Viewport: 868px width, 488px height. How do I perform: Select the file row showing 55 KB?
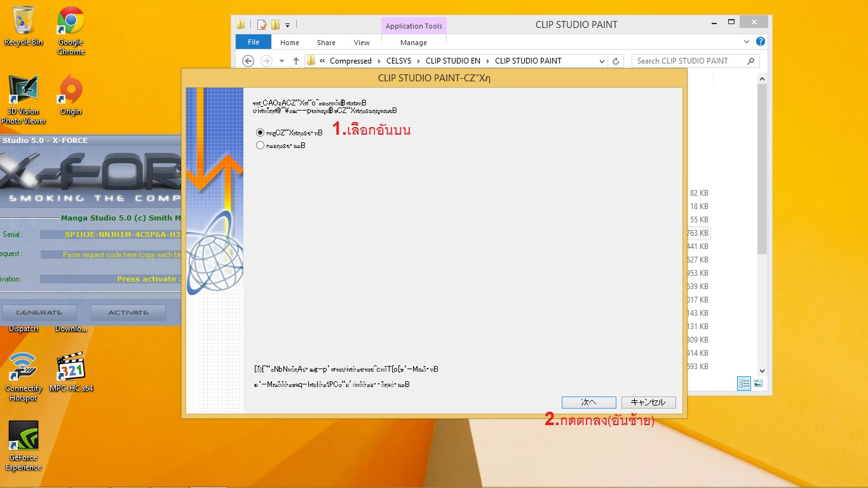(x=699, y=220)
